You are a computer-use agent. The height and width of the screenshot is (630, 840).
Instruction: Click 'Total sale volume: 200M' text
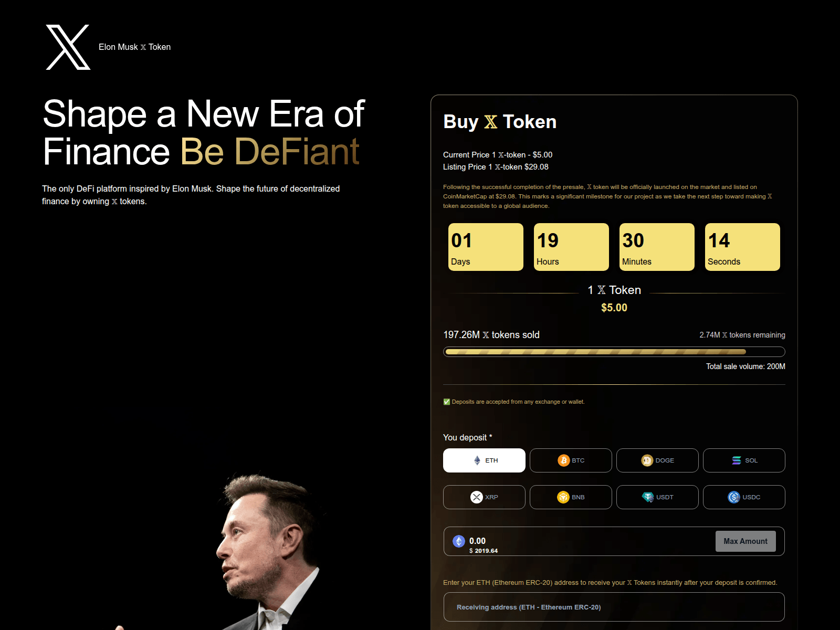[x=745, y=366]
